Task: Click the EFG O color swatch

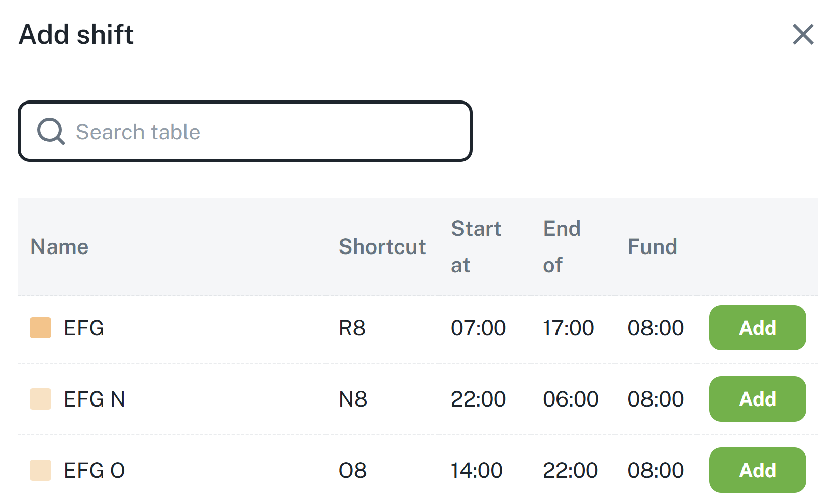Action: click(40, 470)
